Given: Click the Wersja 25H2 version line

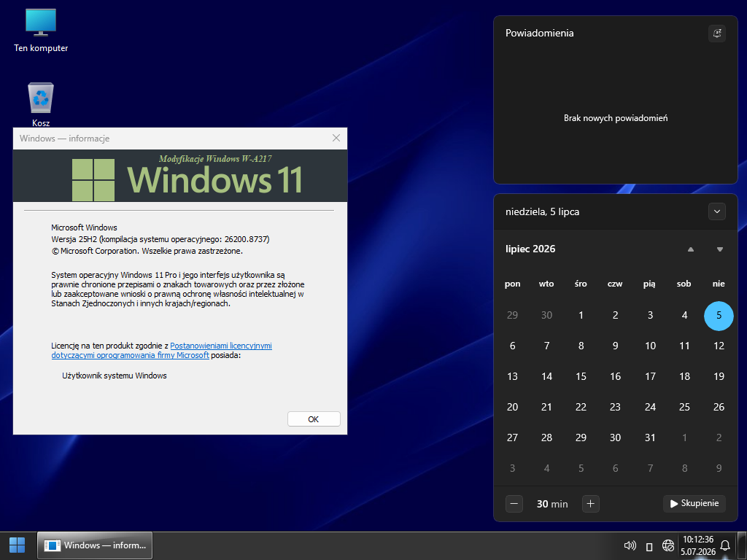Looking at the screenshot, I should pyautogui.click(x=160, y=239).
